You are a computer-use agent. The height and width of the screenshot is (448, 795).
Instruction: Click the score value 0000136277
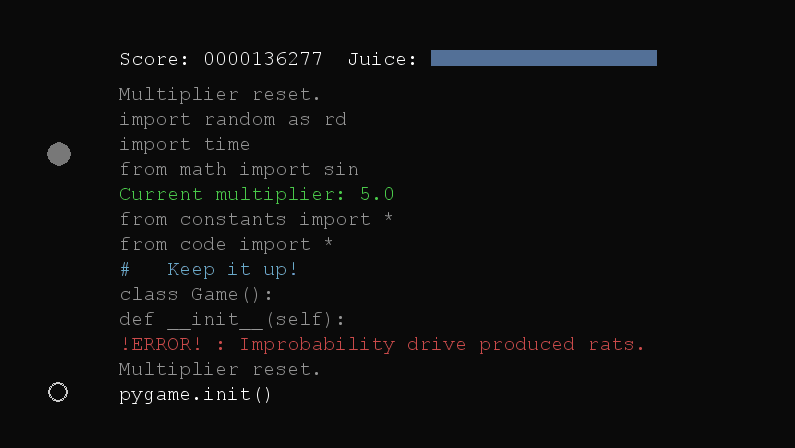[x=263, y=59]
